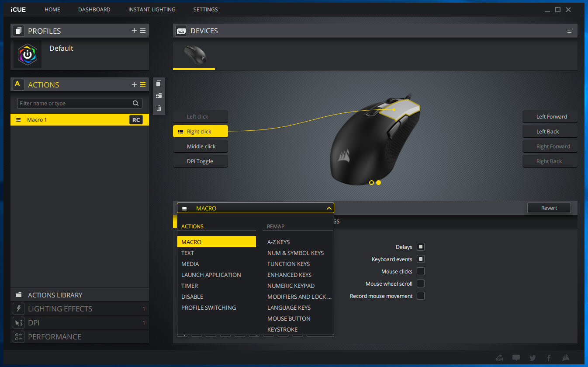This screenshot has height=367, width=588.
Task: Click the hollow mouse view dot
Action: point(371,182)
